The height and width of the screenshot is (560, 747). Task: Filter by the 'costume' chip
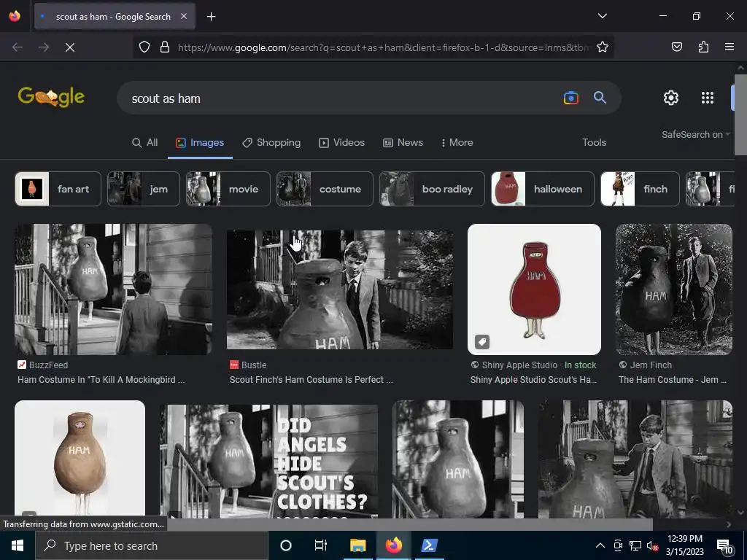tap(325, 189)
